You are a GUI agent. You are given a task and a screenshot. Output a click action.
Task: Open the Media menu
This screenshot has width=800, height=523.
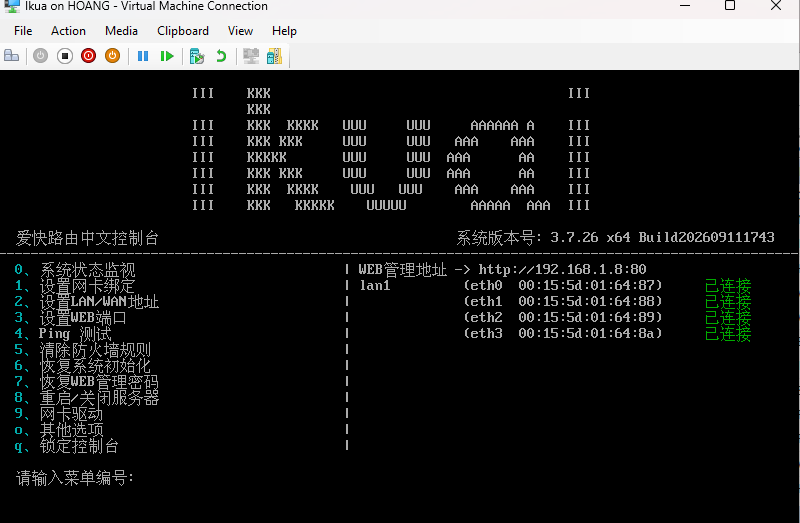121,31
